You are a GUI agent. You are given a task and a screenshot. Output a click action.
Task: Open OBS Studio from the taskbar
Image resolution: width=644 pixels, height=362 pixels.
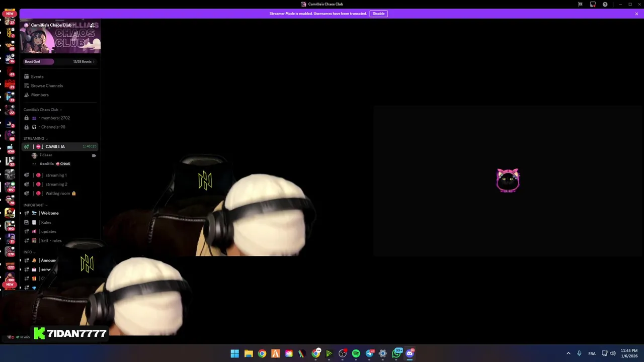tap(343, 353)
